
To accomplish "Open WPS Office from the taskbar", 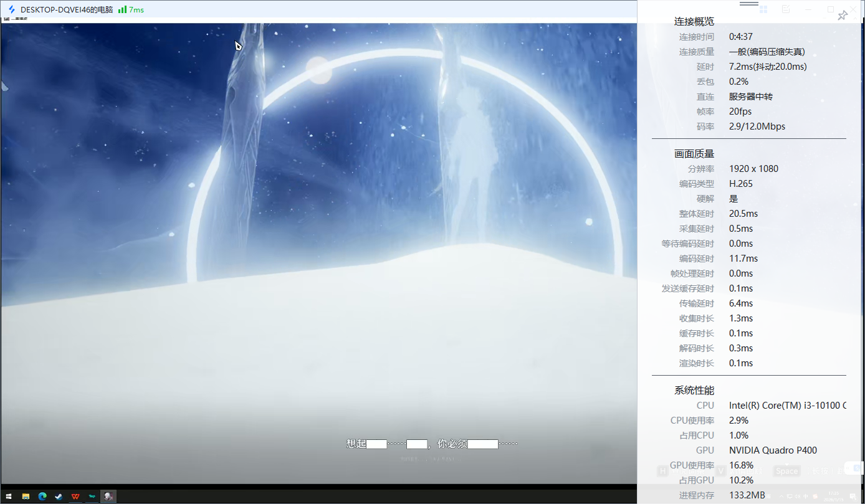I will (x=75, y=497).
